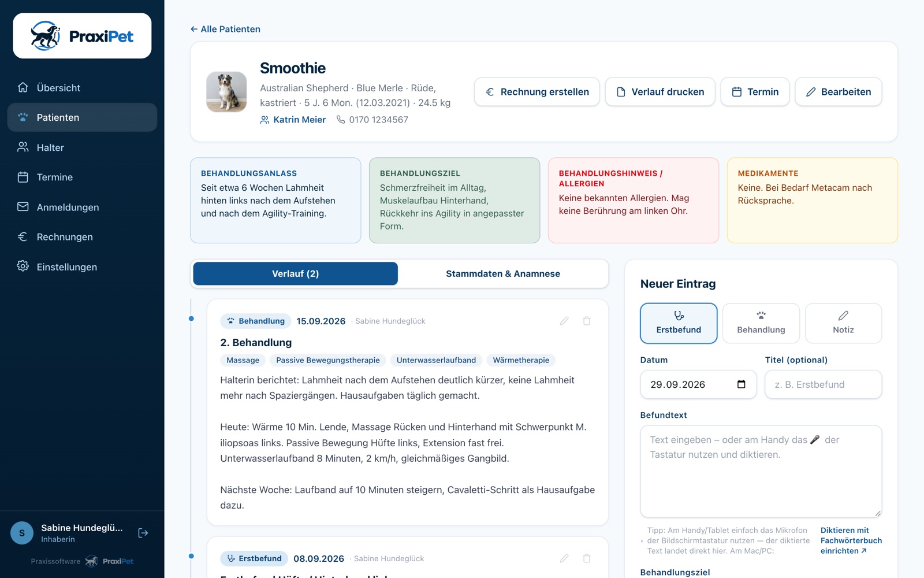
Task: Delete the 2. Behandlung entry trash icon
Action: (587, 321)
